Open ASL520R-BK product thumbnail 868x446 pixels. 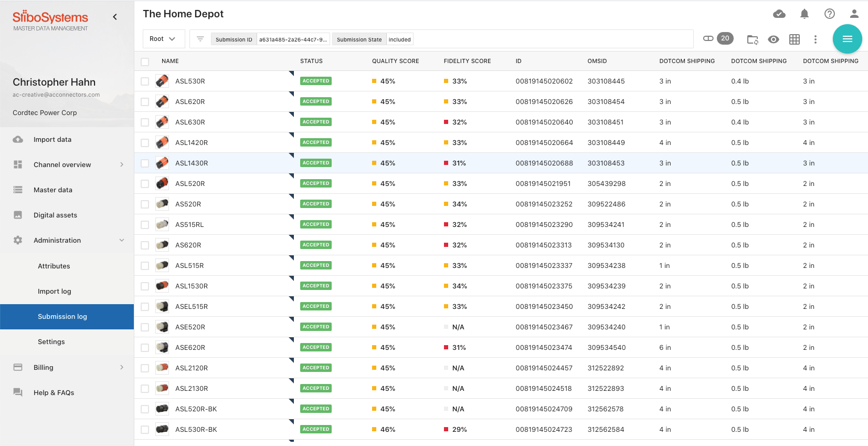click(162, 409)
